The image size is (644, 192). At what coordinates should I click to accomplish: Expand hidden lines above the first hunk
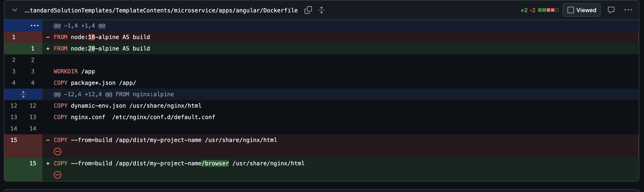tap(34, 25)
